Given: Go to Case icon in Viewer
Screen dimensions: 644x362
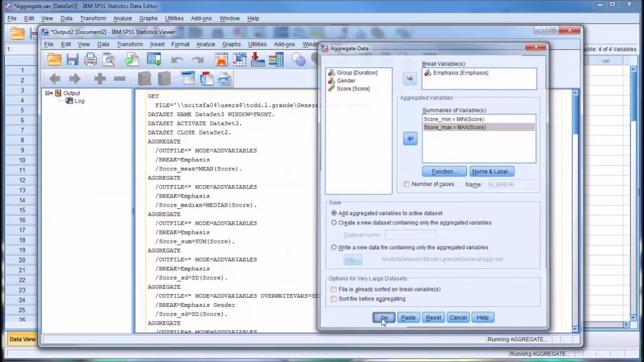Looking at the screenshot, I should point(239,60).
